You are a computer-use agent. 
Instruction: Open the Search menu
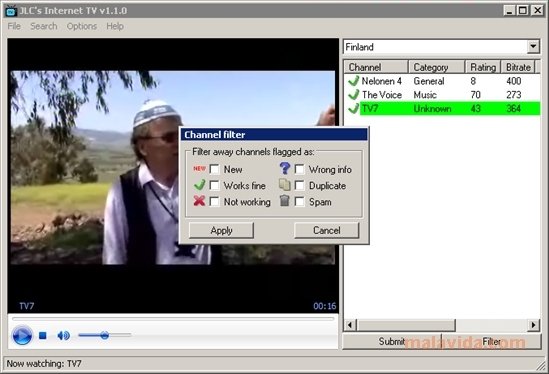43,26
